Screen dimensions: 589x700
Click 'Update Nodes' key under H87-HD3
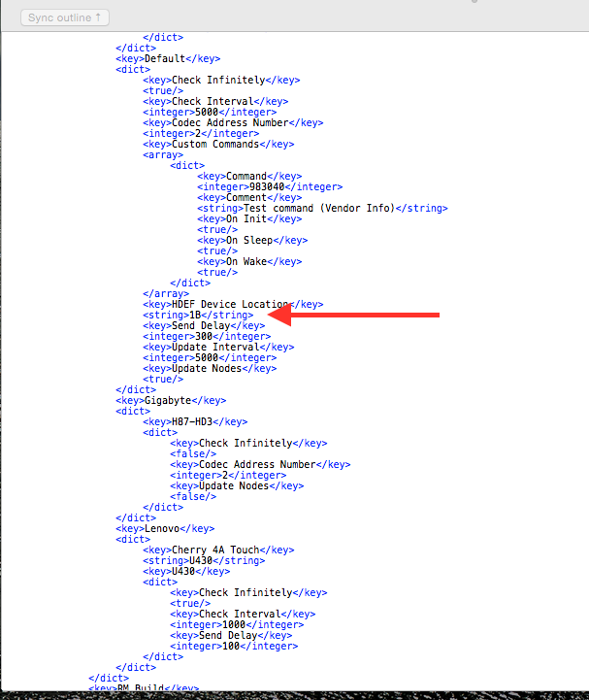(x=237, y=486)
